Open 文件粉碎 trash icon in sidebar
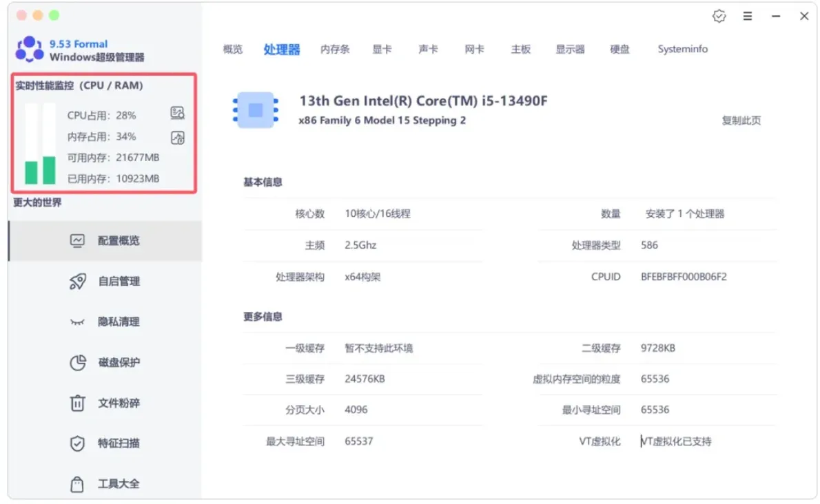This screenshot has height=504, width=820. point(77,403)
